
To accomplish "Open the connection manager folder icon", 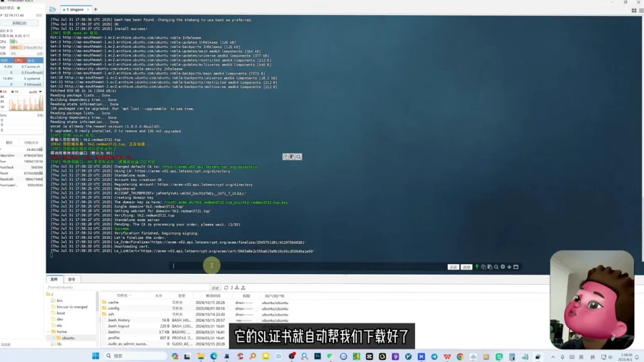I will (x=53, y=9).
